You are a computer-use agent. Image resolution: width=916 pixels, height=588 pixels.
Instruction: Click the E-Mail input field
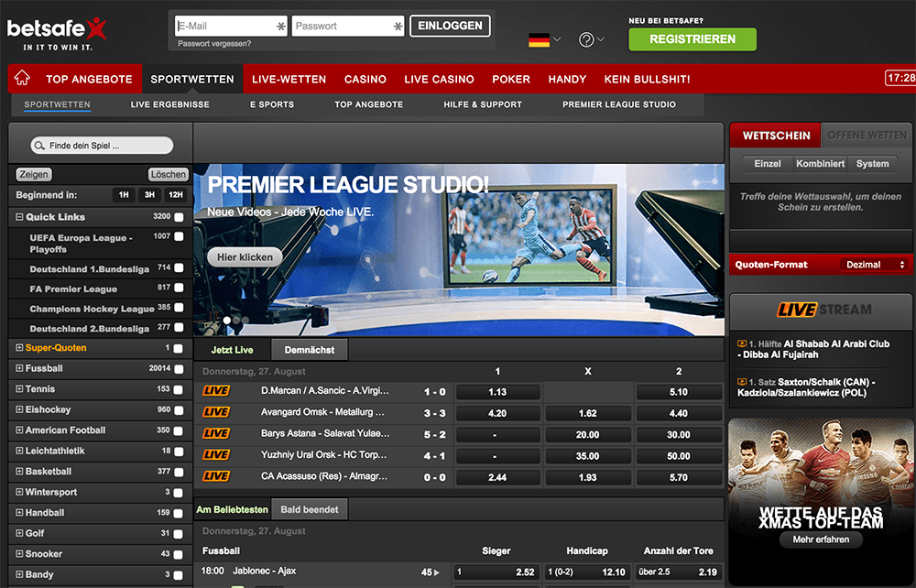pos(232,26)
